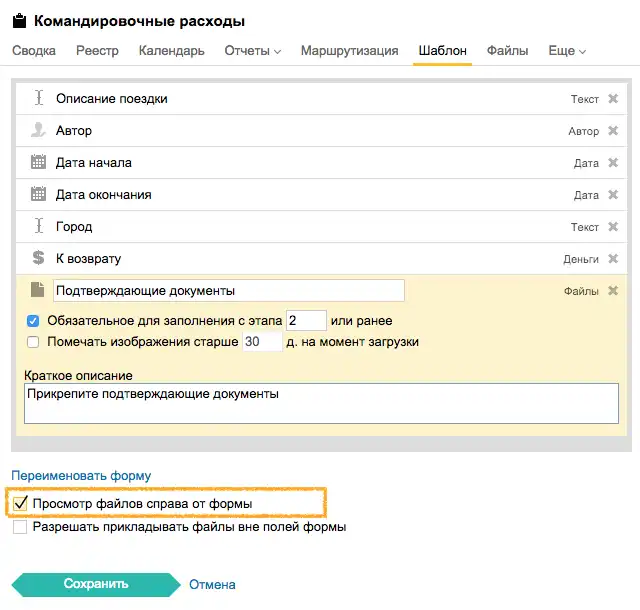Expand the Отчеты dropdown menu
This screenshot has width=640, height=610.
[253, 51]
